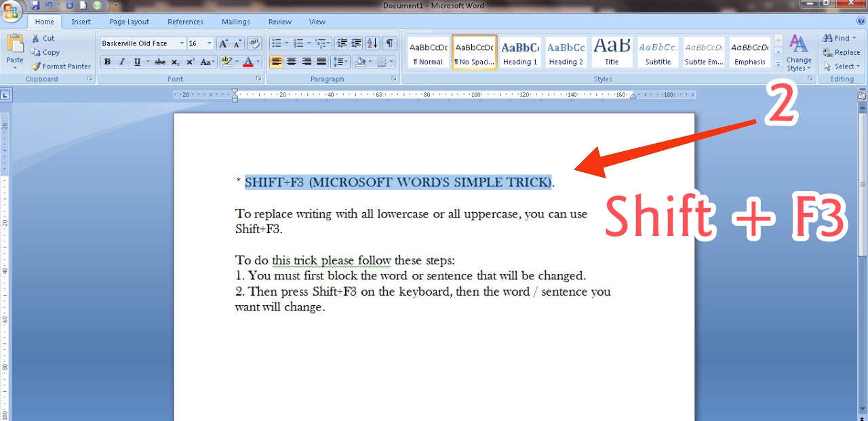The height and width of the screenshot is (421, 868).
Task: Click the Multilevel List icon
Action: click(320, 43)
